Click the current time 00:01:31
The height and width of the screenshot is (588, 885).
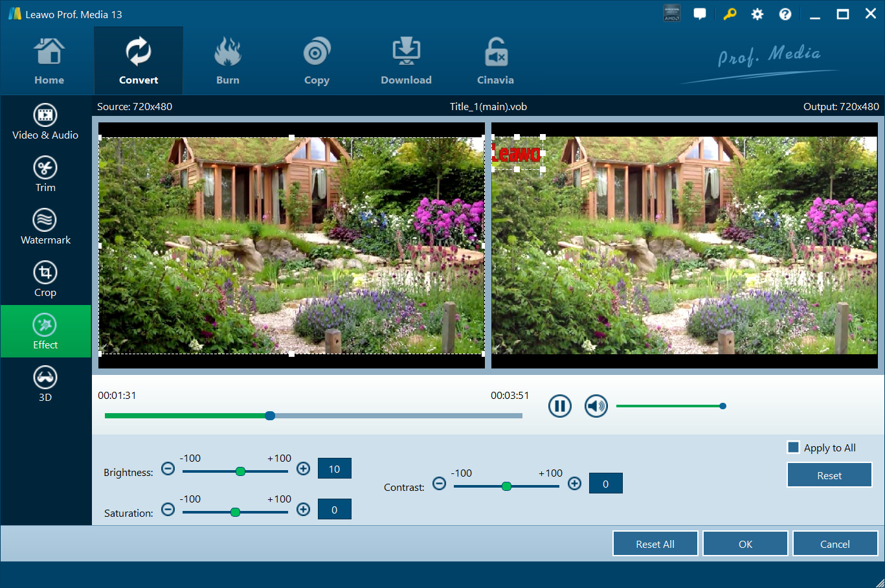[117, 395]
